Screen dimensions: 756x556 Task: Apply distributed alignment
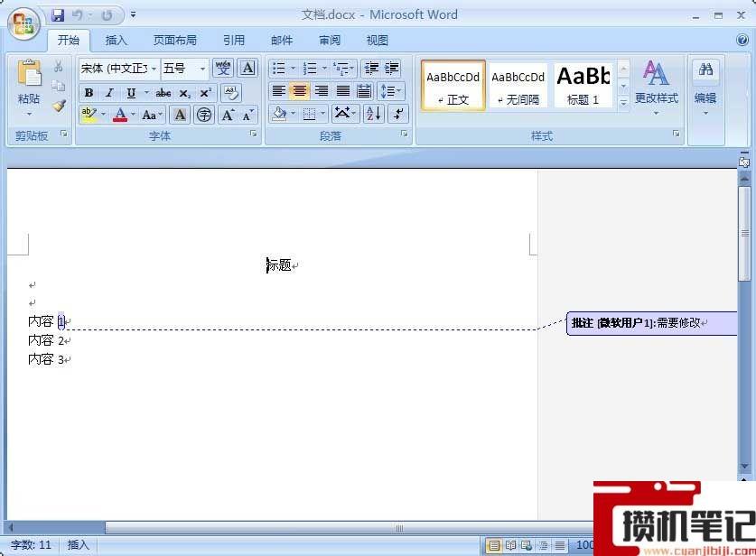(x=364, y=90)
